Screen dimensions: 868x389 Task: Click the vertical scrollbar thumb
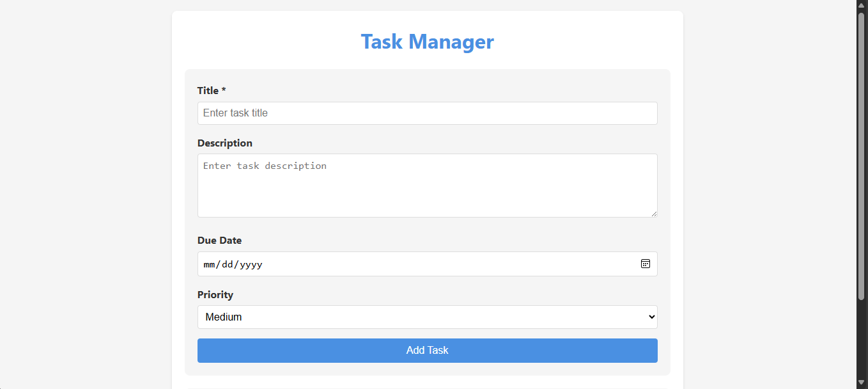pyautogui.click(x=861, y=154)
